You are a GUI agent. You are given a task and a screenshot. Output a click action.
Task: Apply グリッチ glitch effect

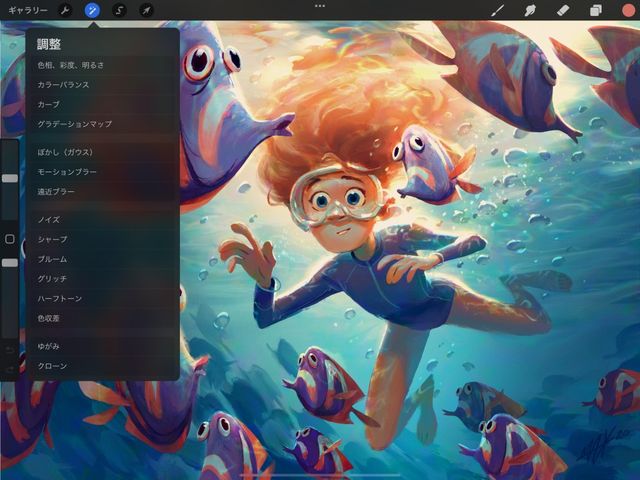pyautogui.click(x=103, y=279)
